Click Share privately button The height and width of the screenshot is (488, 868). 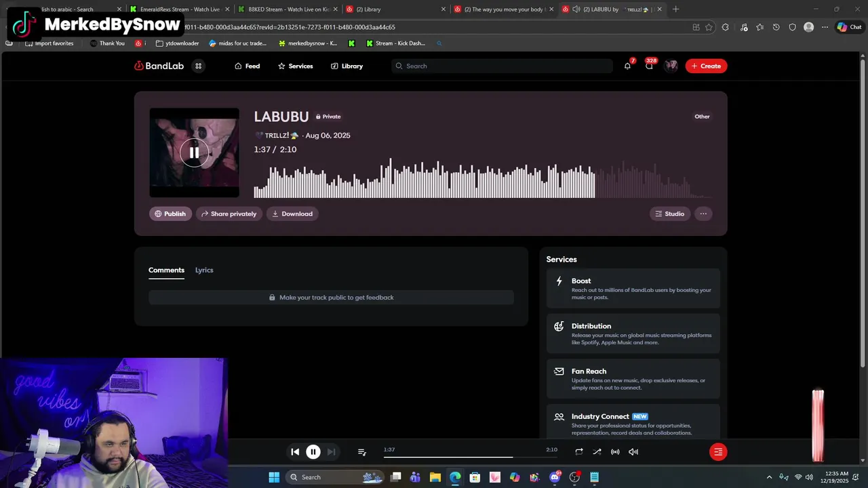pyautogui.click(x=229, y=213)
